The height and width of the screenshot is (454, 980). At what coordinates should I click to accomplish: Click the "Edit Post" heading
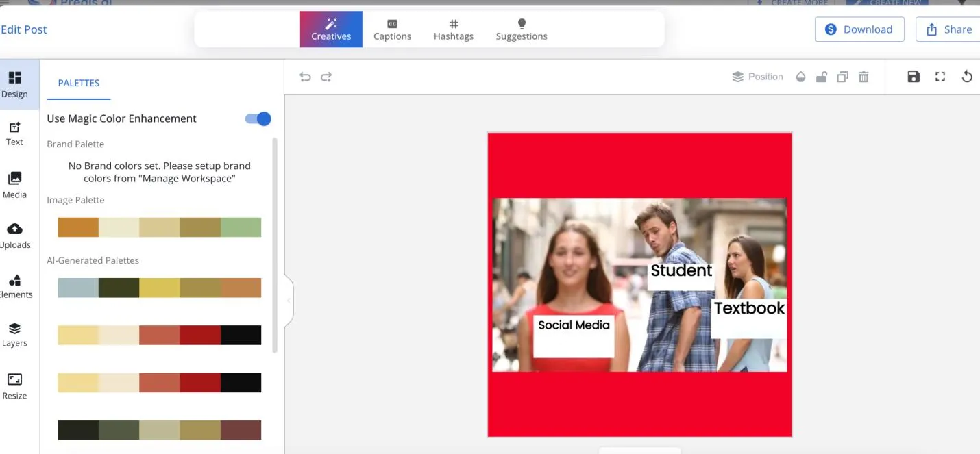tap(24, 29)
